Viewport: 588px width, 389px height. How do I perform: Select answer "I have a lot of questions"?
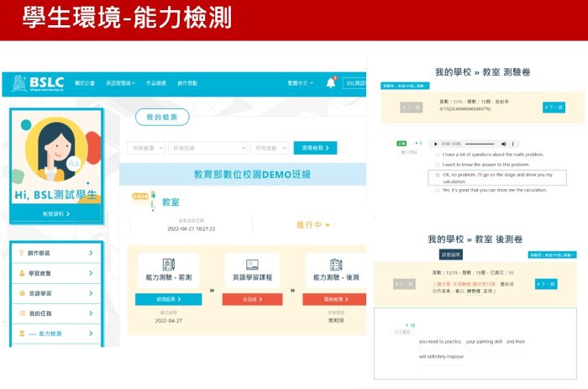click(x=438, y=155)
